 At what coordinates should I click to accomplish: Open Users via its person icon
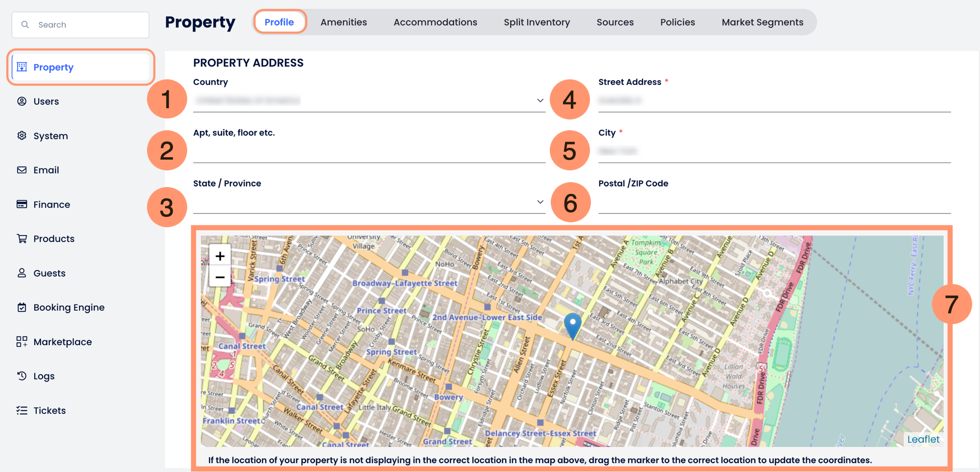pos(22,101)
